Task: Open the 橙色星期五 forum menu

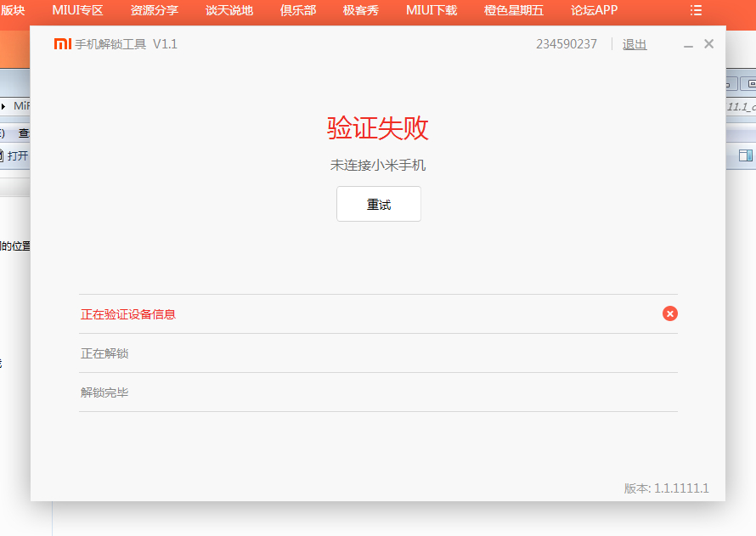Action: point(513,10)
